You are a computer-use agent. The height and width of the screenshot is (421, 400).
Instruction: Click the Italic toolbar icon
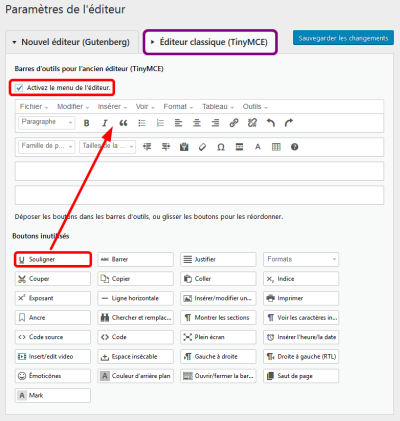pos(105,123)
